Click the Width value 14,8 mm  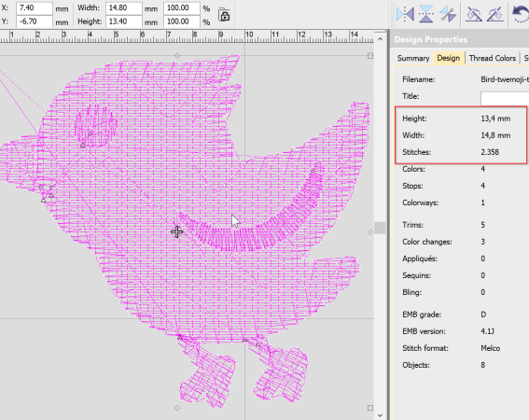click(x=495, y=135)
